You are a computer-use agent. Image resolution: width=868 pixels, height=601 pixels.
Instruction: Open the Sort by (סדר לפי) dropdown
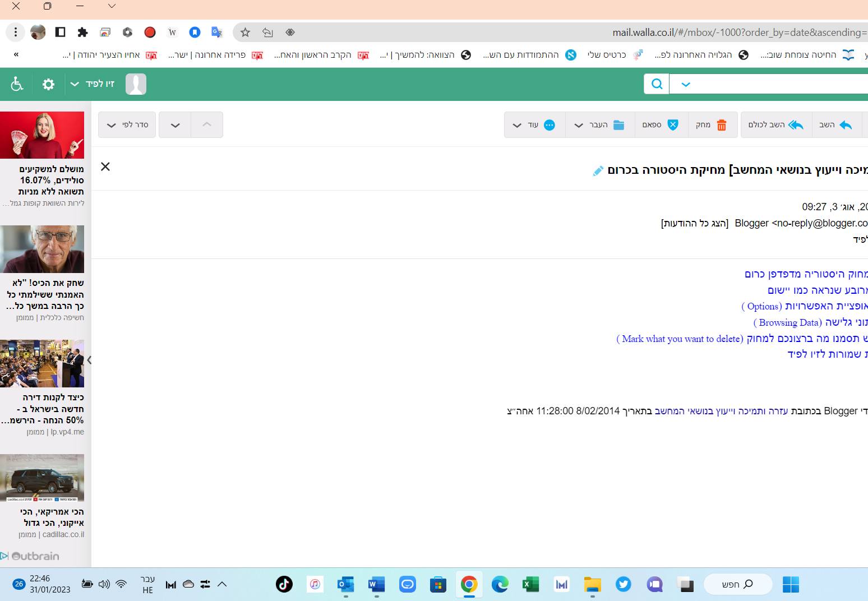click(127, 125)
